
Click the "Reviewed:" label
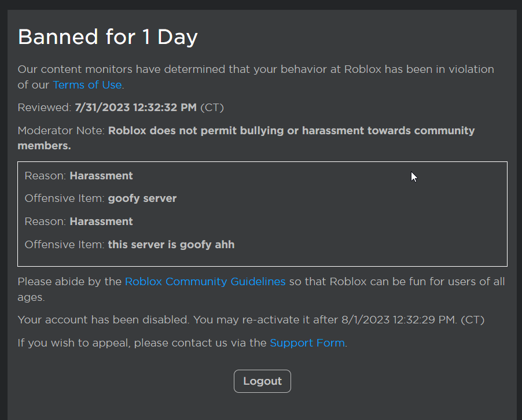pos(45,108)
